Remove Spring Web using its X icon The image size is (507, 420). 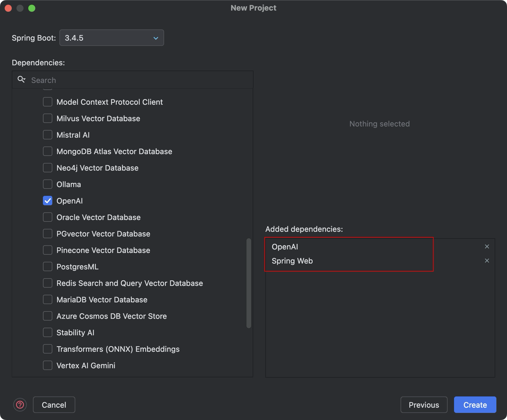click(487, 261)
